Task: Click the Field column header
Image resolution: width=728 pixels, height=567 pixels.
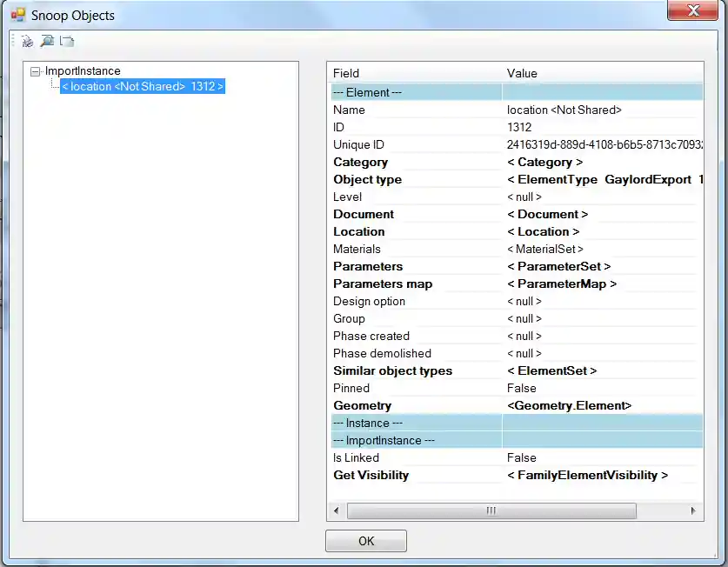Action: 345,73
